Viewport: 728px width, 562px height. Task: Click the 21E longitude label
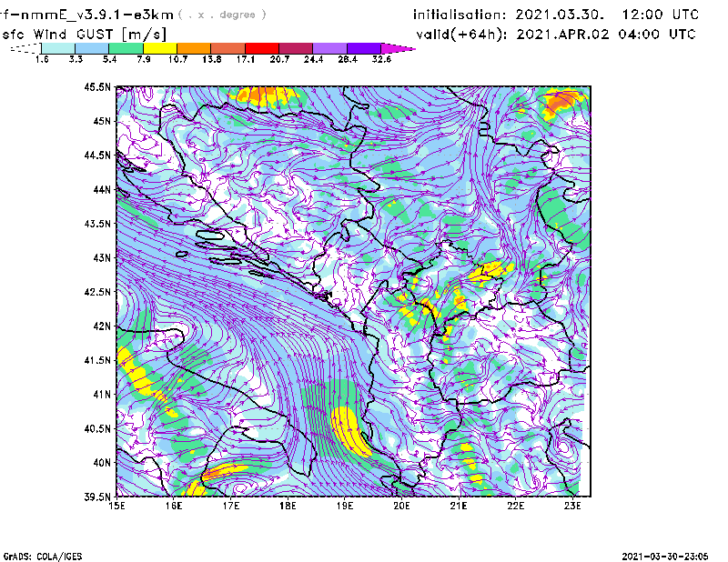(x=459, y=506)
